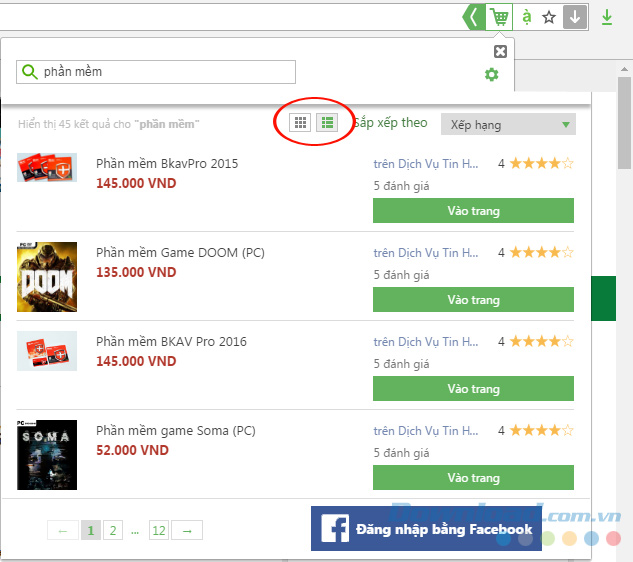633x562 pixels.
Task: Open the SOMA game cover thumbnail
Action: (47, 455)
